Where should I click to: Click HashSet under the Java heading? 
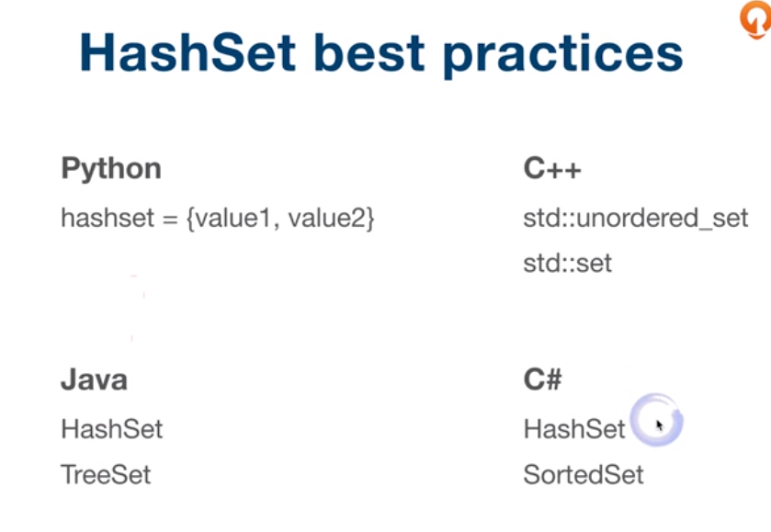[x=111, y=428]
